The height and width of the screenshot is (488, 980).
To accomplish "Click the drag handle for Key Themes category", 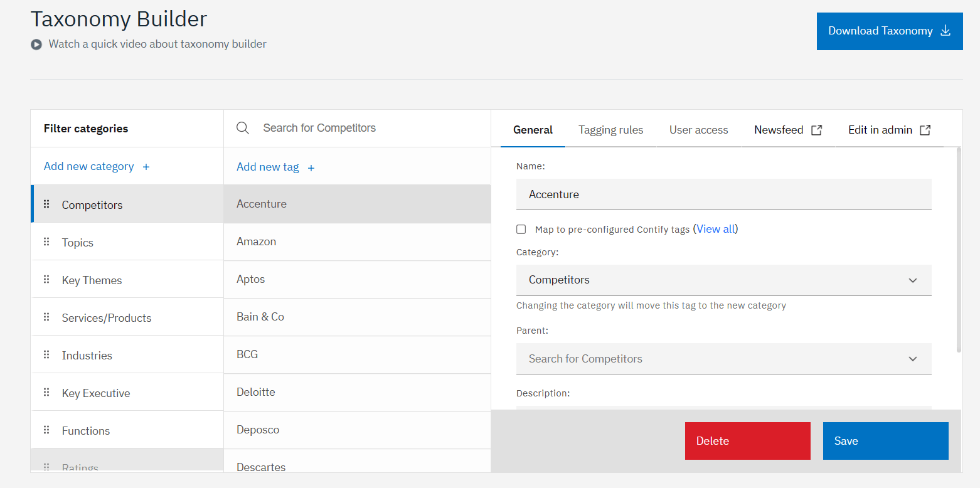I will (46, 280).
